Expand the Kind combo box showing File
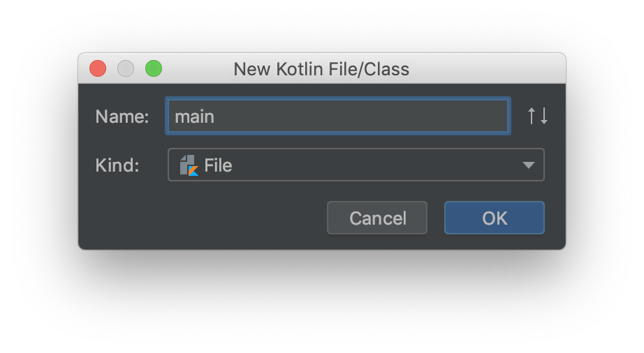This screenshot has width=644, height=353. [356, 165]
